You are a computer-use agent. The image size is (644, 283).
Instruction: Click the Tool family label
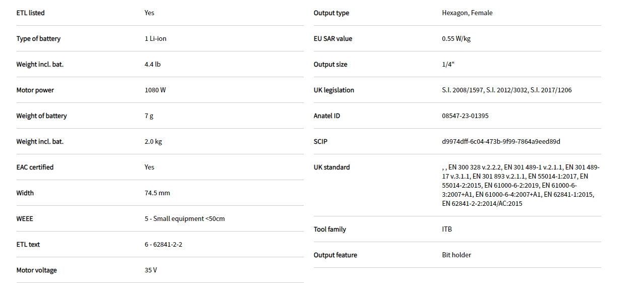330,230
